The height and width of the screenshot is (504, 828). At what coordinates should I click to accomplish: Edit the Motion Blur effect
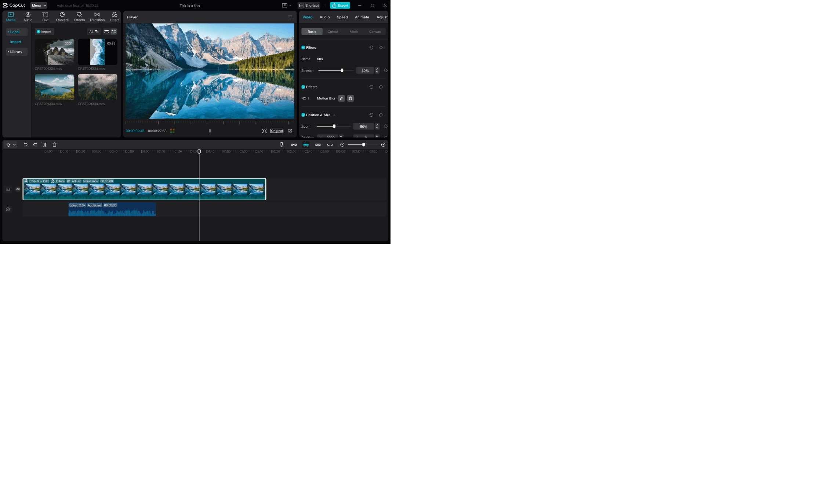341,98
